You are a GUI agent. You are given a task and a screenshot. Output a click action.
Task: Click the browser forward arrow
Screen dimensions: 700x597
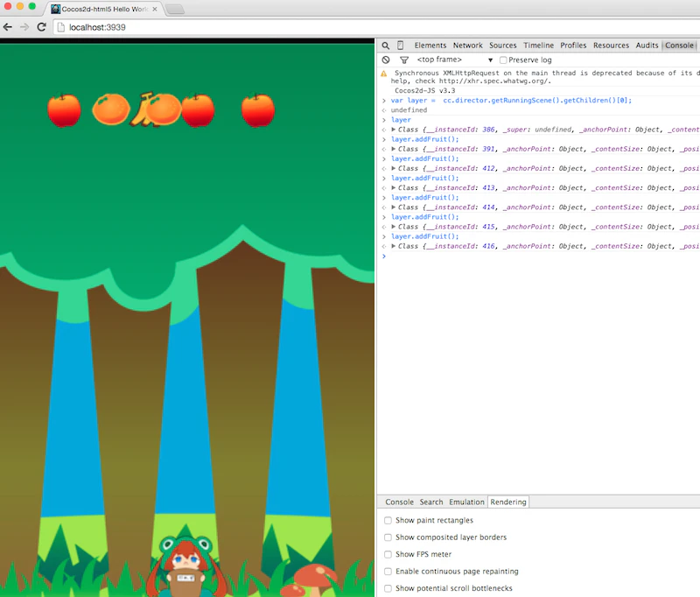[24, 27]
